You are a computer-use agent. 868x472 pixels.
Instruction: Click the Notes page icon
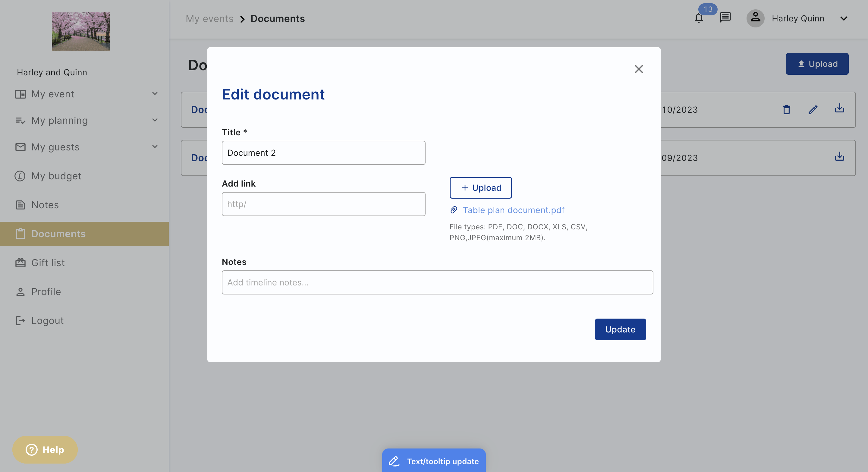pos(20,205)
